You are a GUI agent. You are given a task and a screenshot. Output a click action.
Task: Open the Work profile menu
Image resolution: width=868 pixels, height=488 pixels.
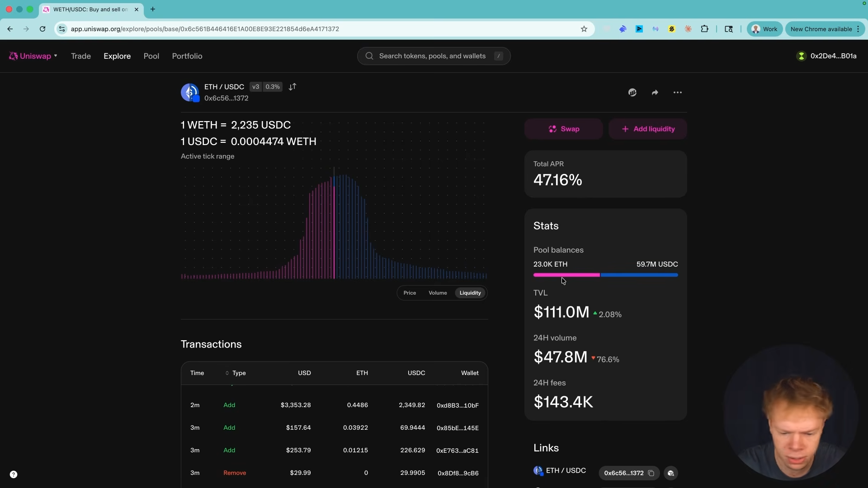764,29
